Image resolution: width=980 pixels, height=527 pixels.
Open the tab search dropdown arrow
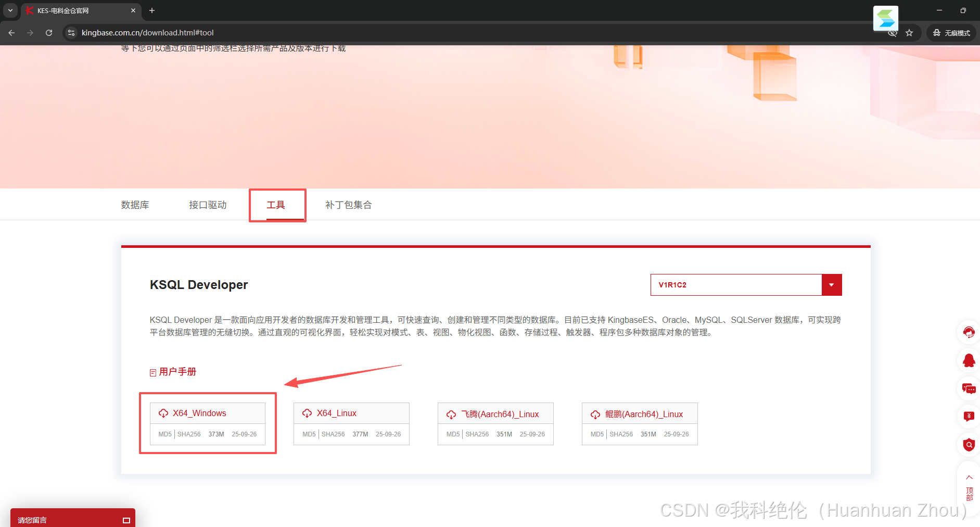pos(10,10)
